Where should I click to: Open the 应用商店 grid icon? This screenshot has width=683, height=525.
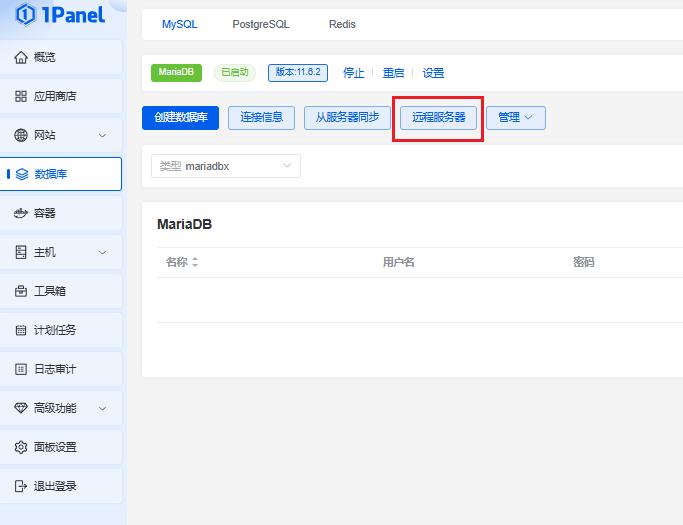click(x=21, y=96)
